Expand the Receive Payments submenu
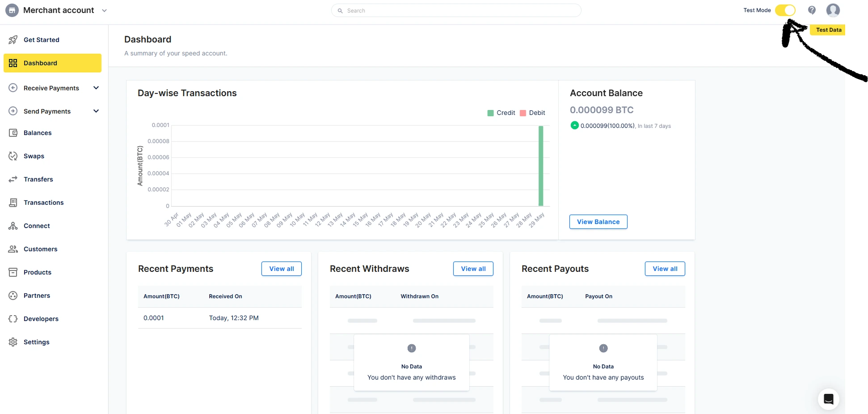Screen dimensions: 868x414 pyautogui.click(x=96, y=88)
